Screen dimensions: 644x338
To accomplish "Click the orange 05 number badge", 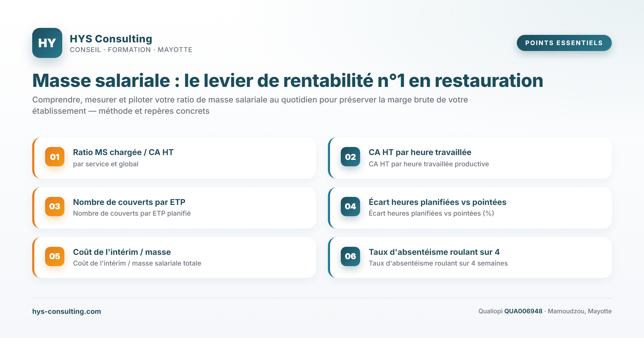I will (55, 256).
